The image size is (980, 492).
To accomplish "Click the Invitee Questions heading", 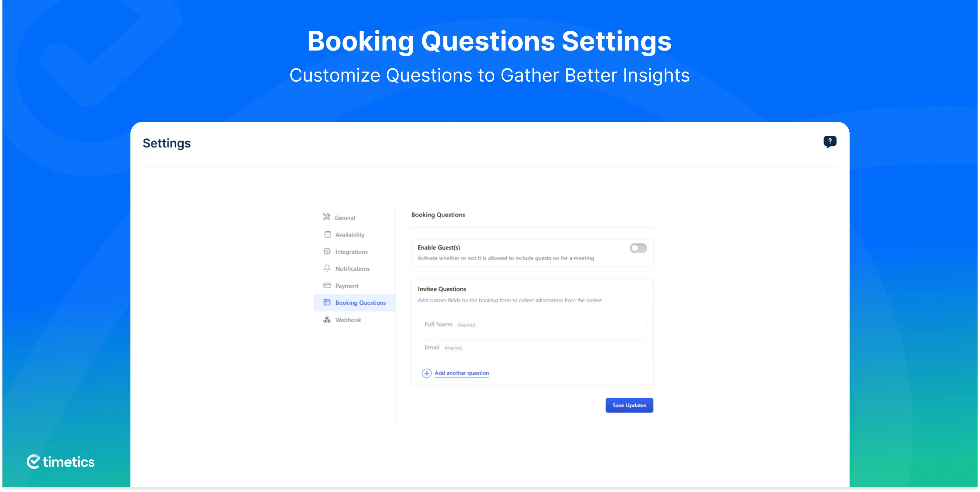I will pos(442,289).
